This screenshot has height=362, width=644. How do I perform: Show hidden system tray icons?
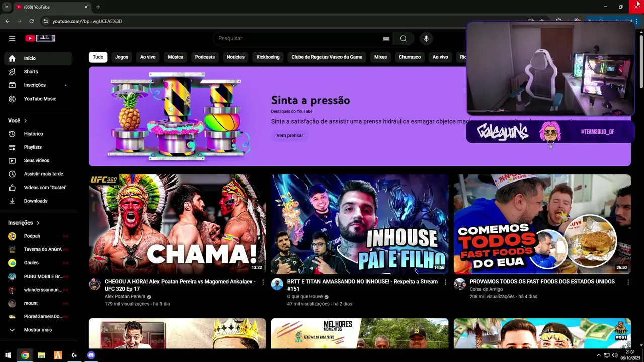[598, 355]
